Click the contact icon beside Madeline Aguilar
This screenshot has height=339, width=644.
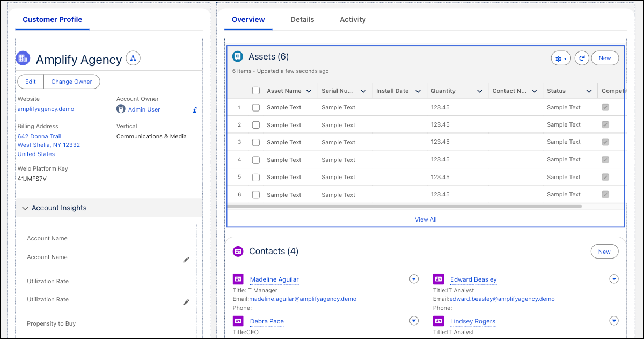(x=238, y=279)
